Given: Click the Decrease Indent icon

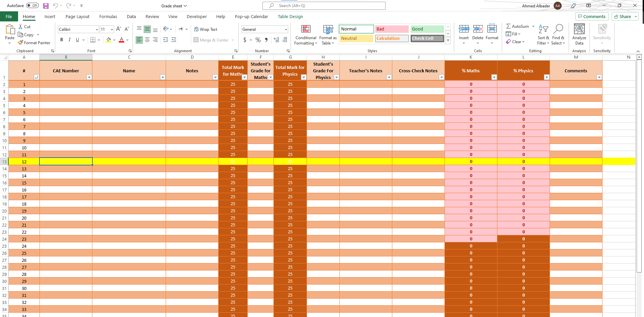Looking at the screenshot, I should point(166,40).
